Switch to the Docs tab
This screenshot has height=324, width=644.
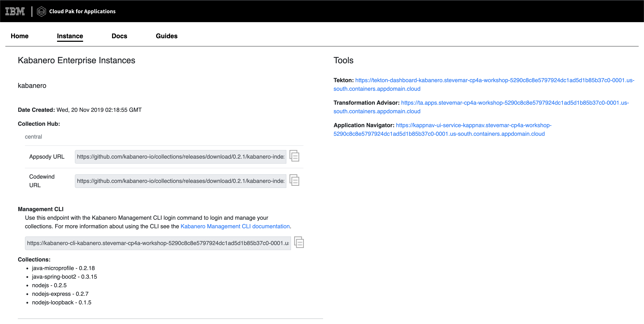point(119,36)
